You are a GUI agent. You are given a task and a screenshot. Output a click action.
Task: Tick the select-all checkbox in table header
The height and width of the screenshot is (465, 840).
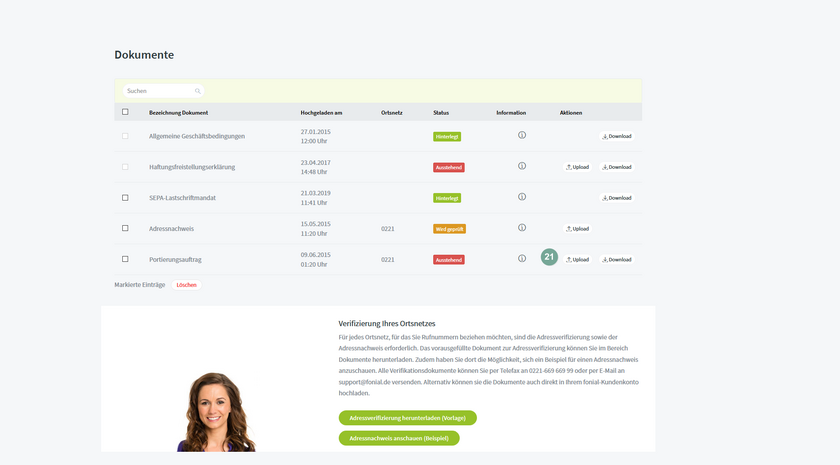click(125, 112)
